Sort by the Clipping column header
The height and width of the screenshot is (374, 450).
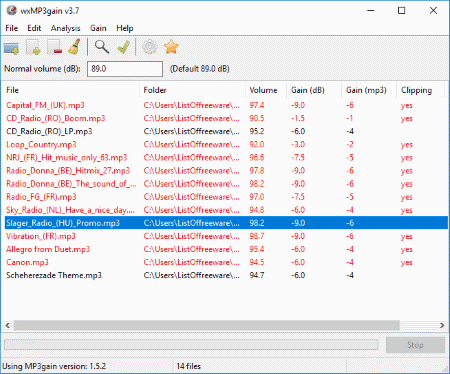click(x=420, y=90)
